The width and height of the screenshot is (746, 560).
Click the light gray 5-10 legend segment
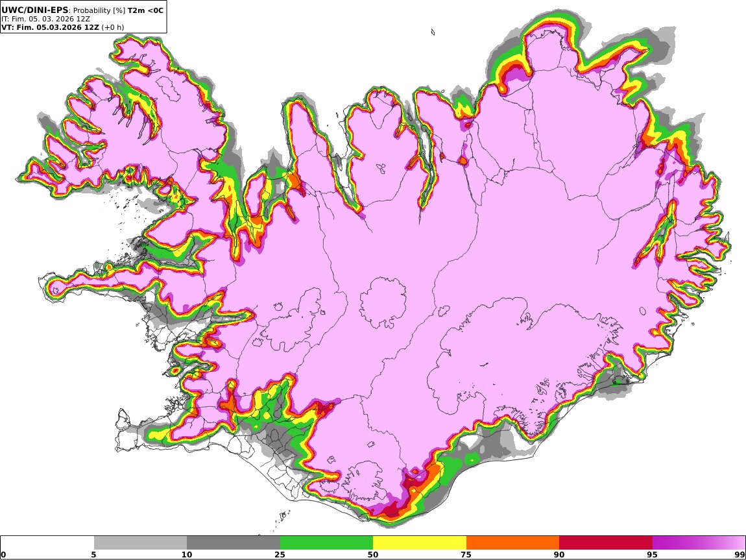pos(140,542)
